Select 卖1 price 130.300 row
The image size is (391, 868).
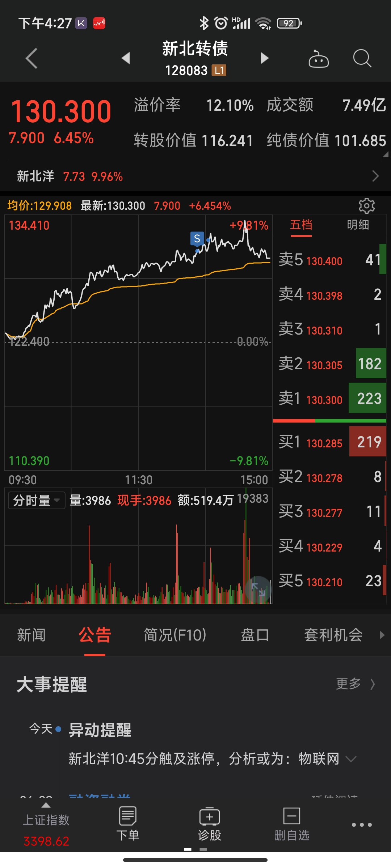(329, 399)
